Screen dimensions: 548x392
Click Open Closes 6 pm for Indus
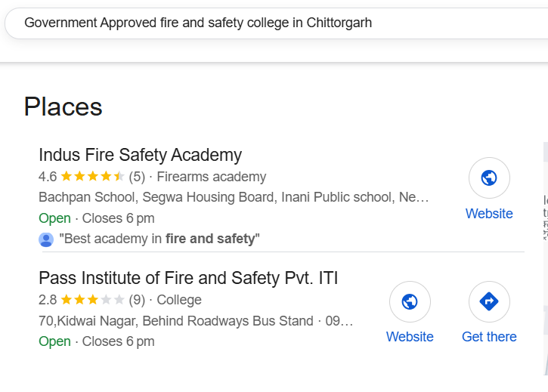97,218
